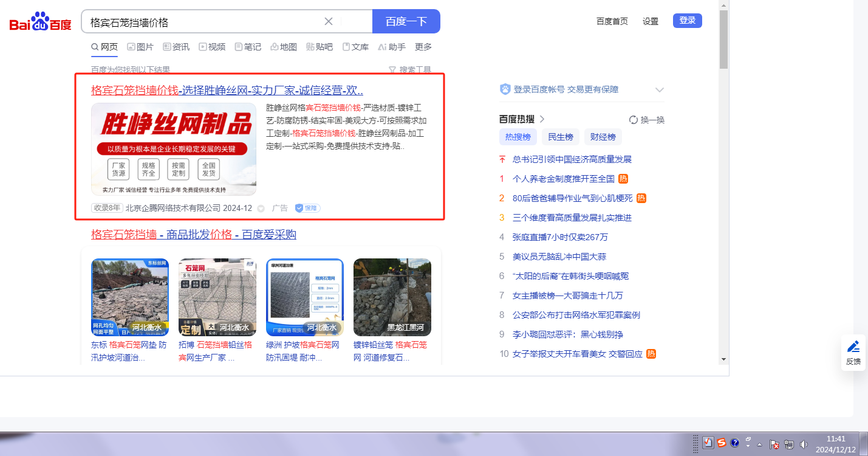Click the 百度一下 search button

click(x=406, y=21)
